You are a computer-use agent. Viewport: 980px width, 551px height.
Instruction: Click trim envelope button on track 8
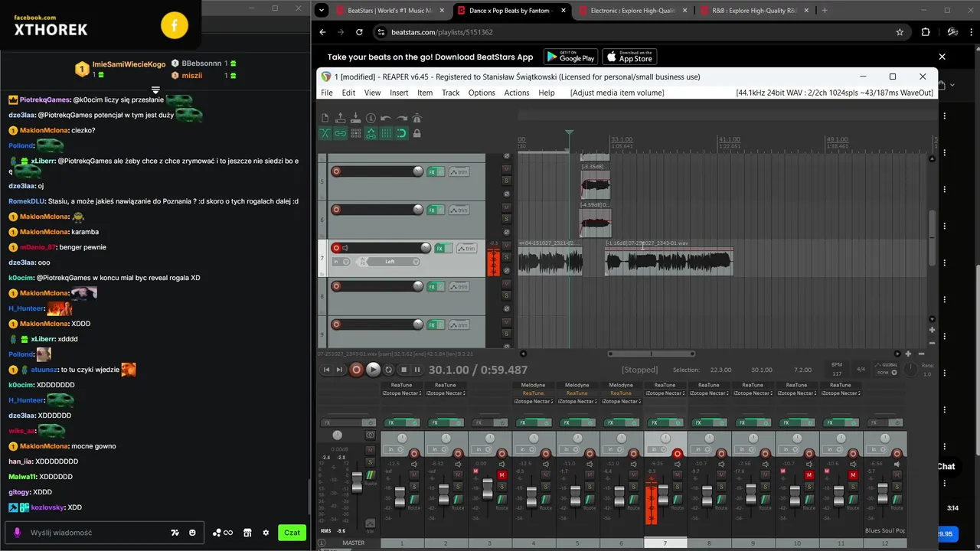point(459,286)
